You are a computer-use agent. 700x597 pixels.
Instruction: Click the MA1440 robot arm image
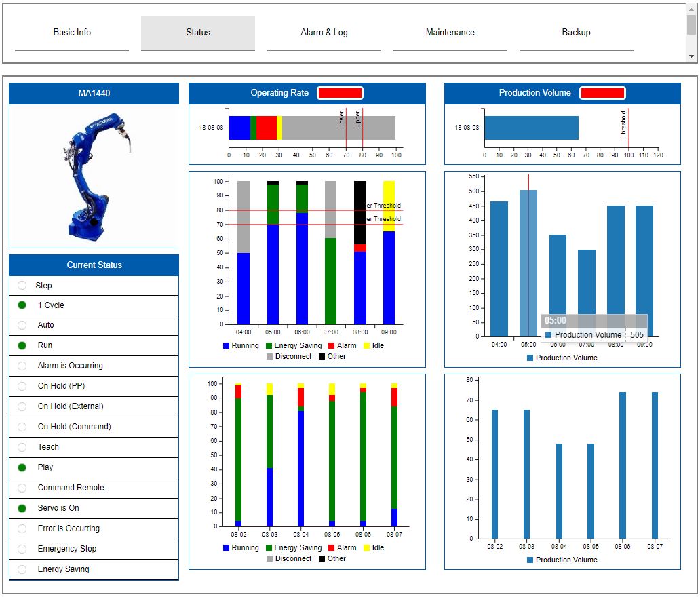pyautogui.click(x=94, y=176)
